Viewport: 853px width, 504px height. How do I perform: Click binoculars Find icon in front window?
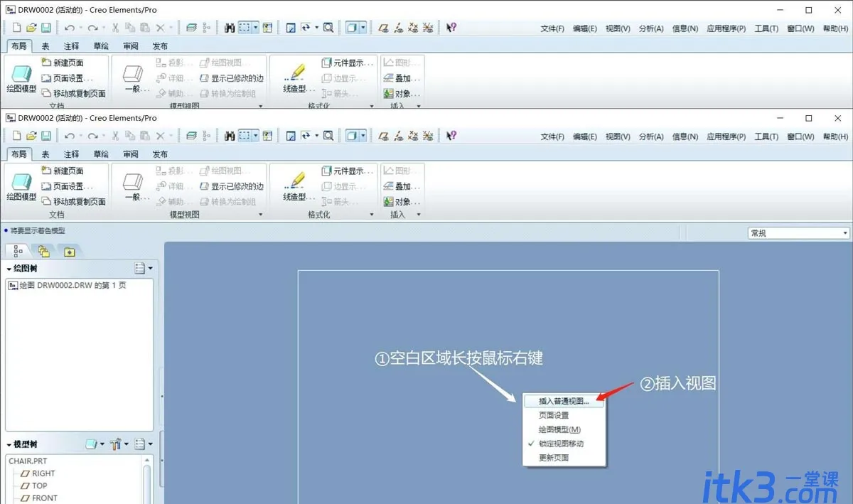coord(230,136)
